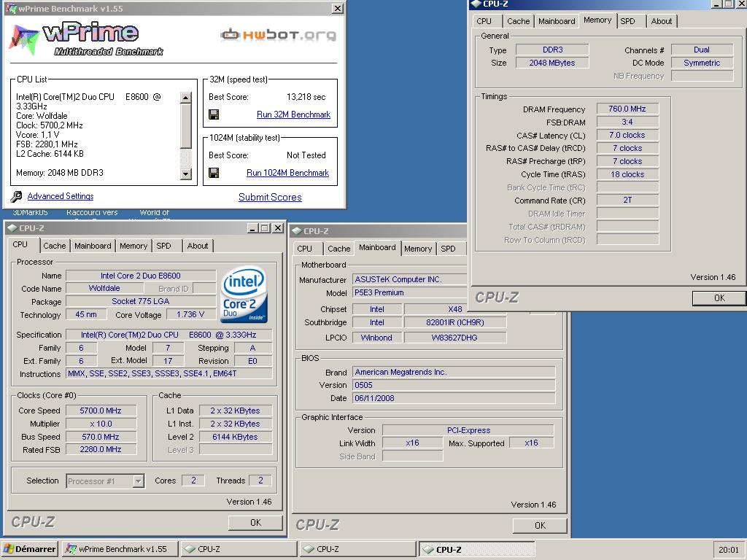Image resolution: width=747 pixels, height=560 pixels.
Task: Open Mainboard tab in CPU-Z processor window
Action: 93,246
